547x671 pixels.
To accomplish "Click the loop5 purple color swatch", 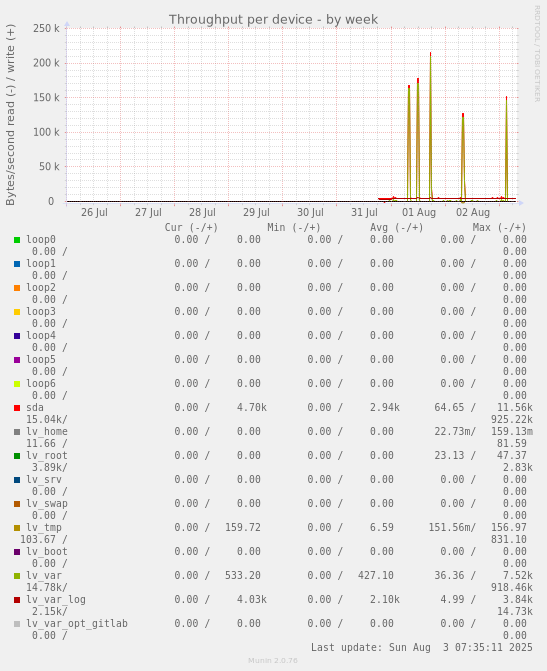I will click(x=17, y=360).
